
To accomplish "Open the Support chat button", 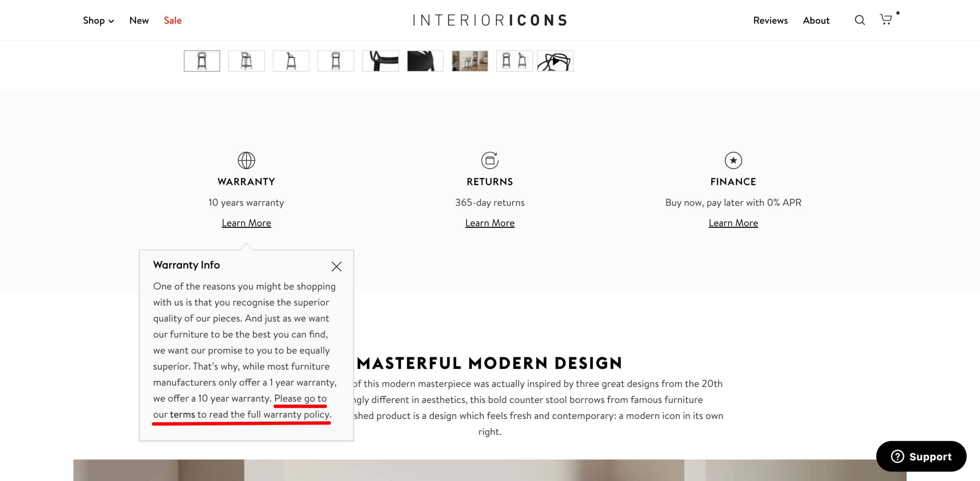I will click(921, 456).
